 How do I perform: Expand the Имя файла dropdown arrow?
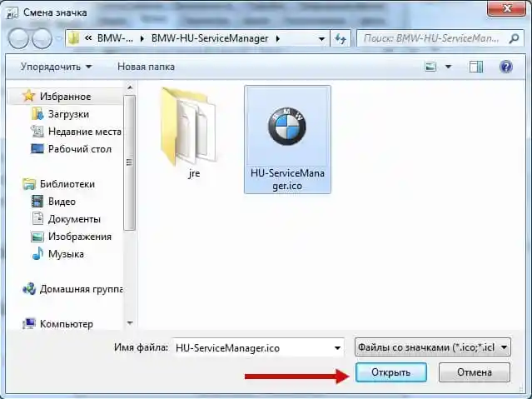point(337,348)
